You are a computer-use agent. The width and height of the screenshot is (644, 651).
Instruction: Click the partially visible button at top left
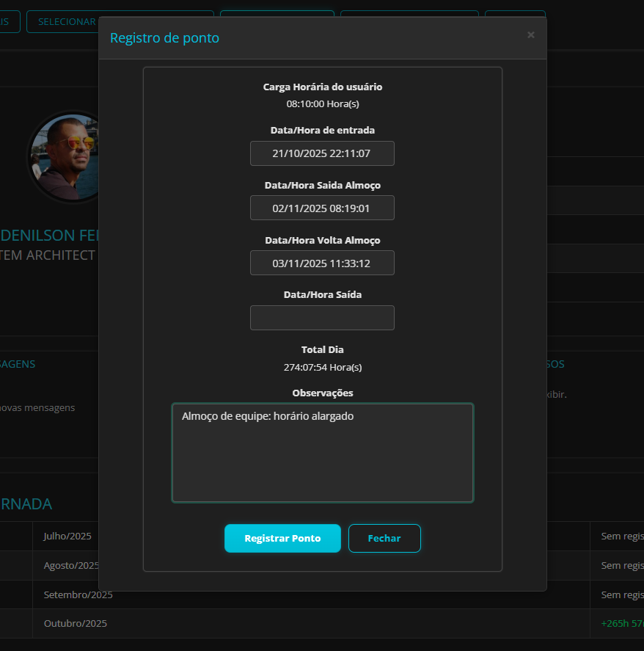(7, 21)
